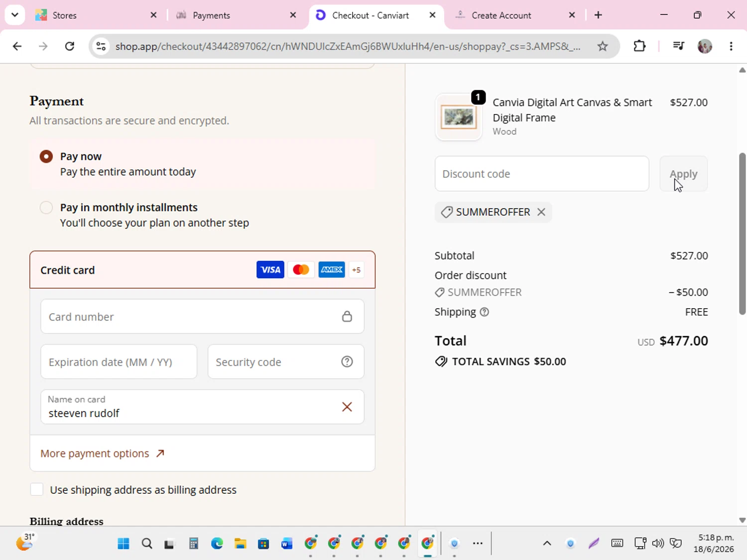747x560 pixels.
Task: Reload the checkout page
Action: coord(70,46)
